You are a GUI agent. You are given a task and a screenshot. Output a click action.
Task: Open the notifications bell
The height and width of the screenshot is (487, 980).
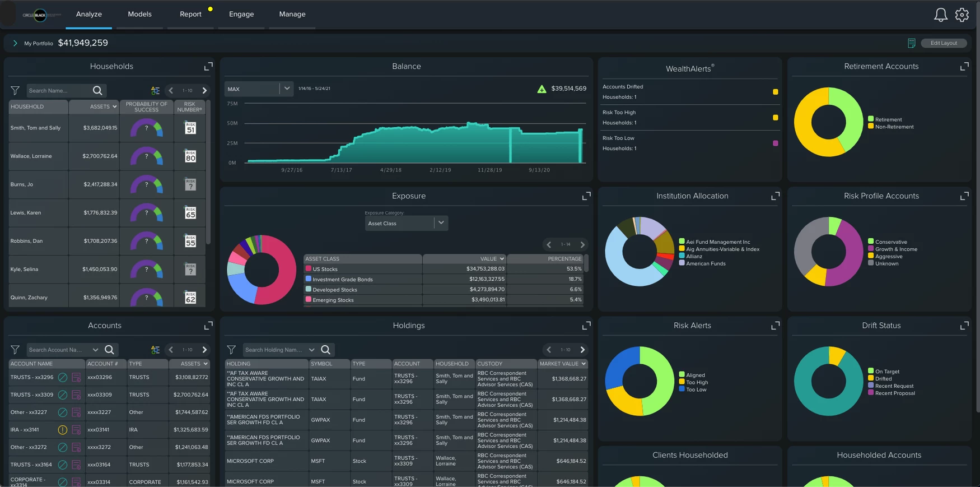[941, 15]
